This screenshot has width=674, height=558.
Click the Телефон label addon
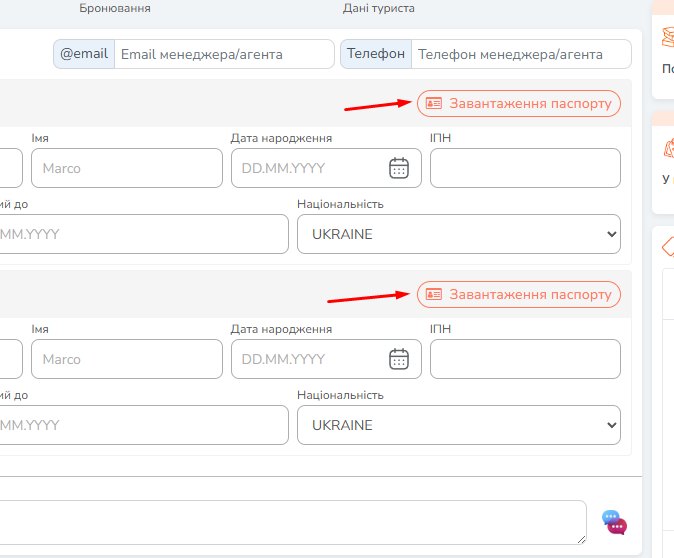[376, 54]
